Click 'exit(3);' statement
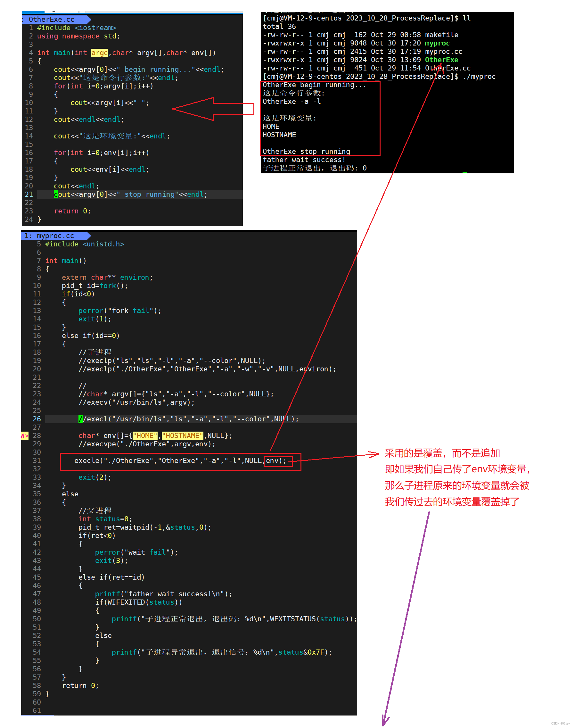Viewport: 575px width, 728px height. coord(112,561)
